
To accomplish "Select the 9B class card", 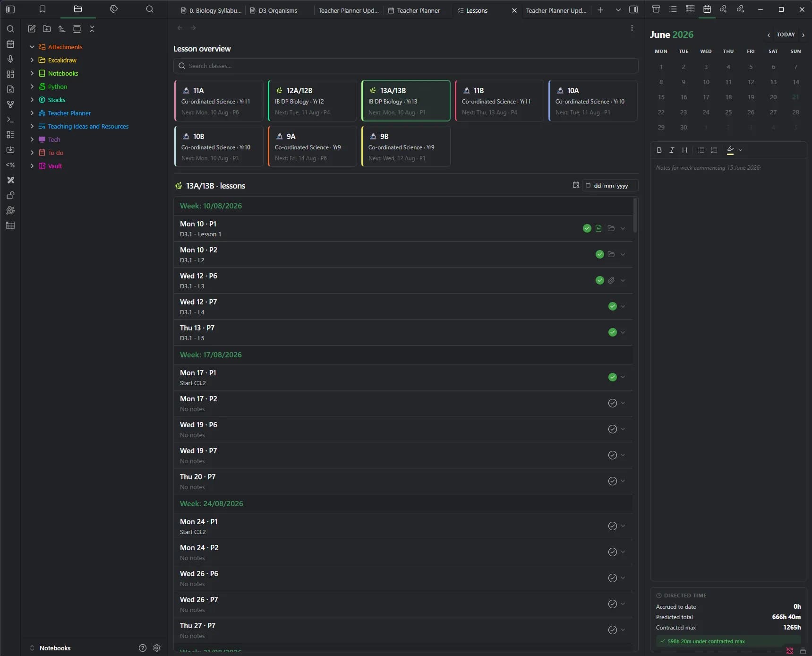I will [406, 147].
